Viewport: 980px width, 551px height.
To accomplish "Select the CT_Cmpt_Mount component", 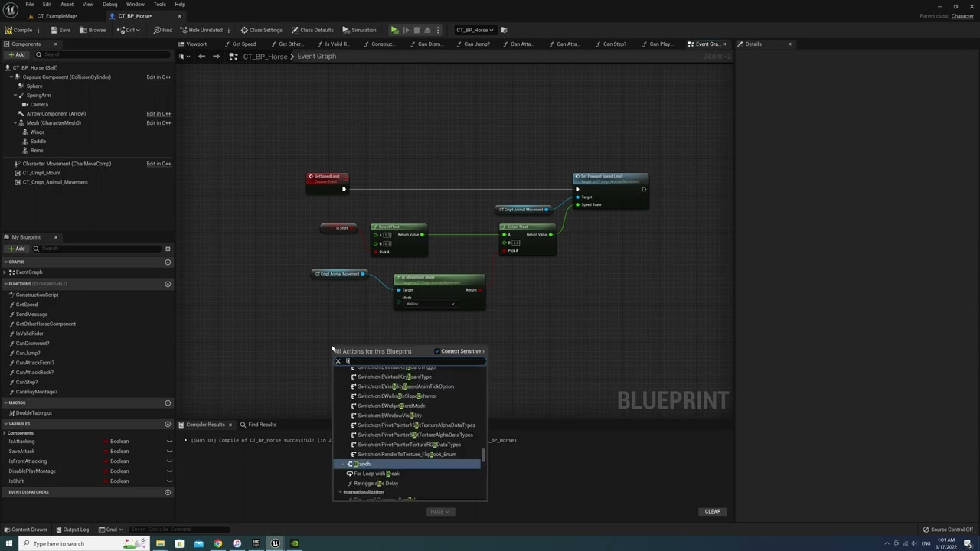I will [x=41, y=173].
